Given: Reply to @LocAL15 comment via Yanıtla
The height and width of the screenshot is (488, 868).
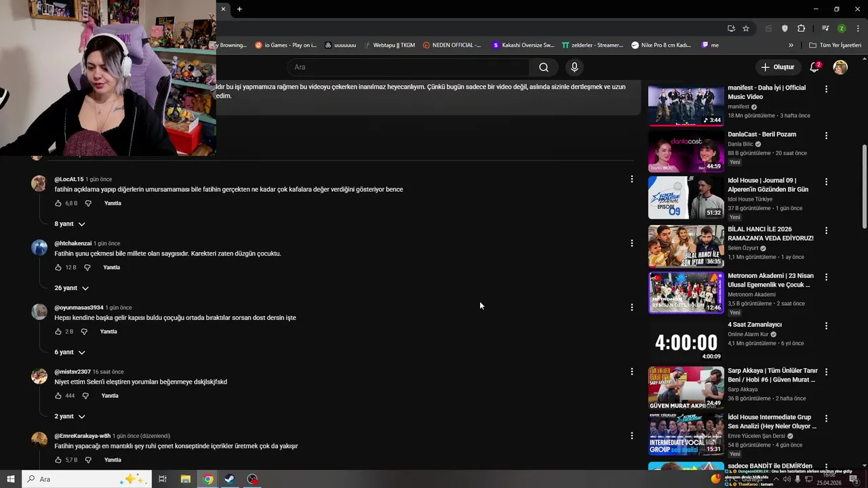Looking at the screenshot, I should [x=113, y=203].
